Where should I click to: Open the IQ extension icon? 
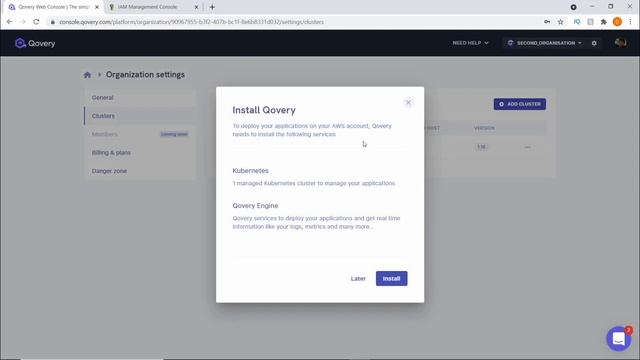[x=577, y=22]
